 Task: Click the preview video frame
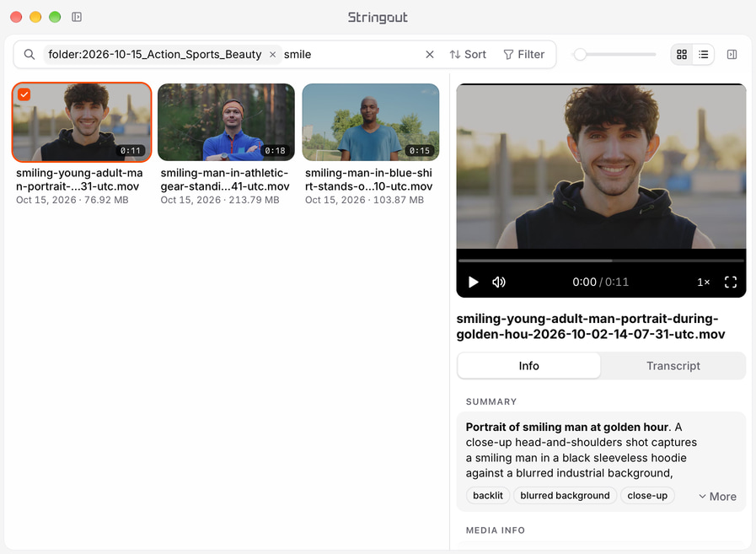point(601,166)
